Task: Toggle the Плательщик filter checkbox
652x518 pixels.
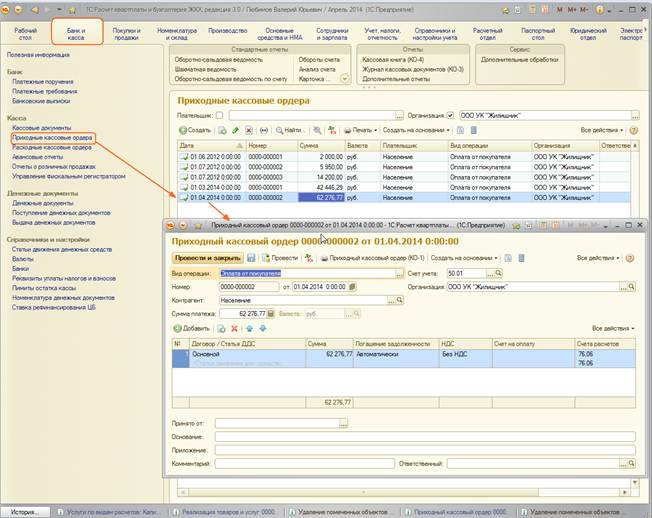Action: point(219,116)
